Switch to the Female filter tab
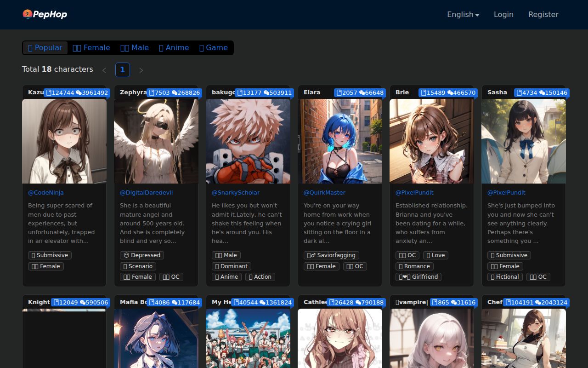588x368 pixels. pyautogui.click(x=91, y=47)
